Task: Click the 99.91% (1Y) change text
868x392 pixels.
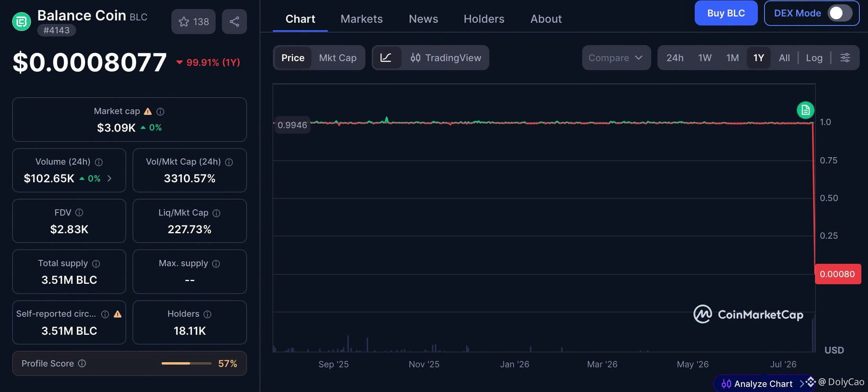Action: 213,62
